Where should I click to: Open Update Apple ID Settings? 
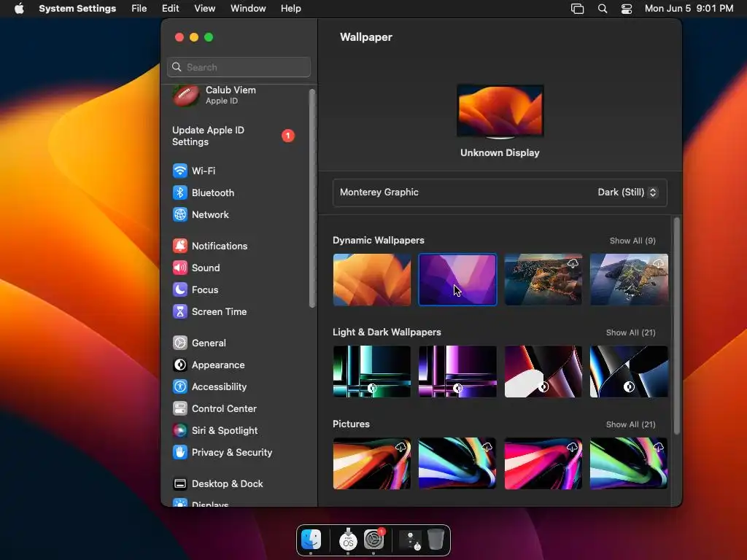[233, 136]
